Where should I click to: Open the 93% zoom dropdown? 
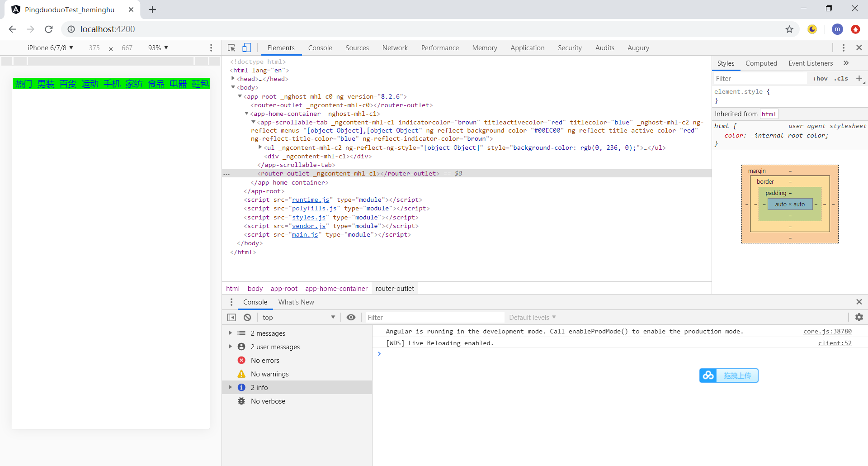[x=158, y=48]
